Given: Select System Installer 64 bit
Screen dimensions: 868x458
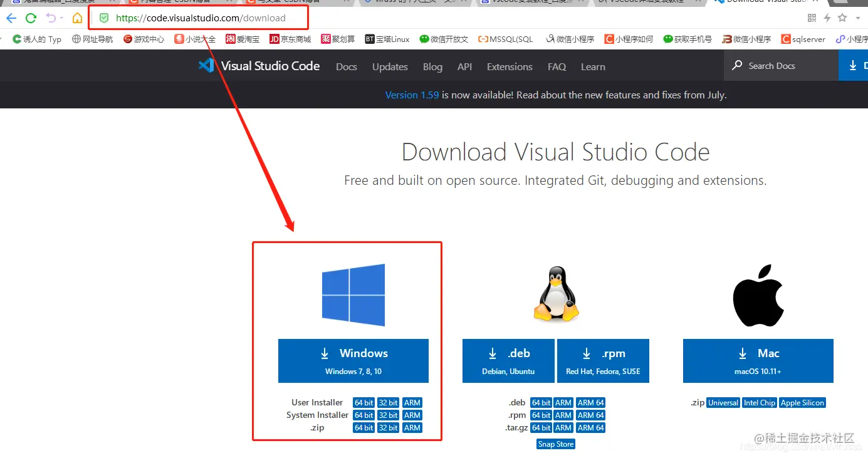Looking at the screenshot, I should (364, 415).
